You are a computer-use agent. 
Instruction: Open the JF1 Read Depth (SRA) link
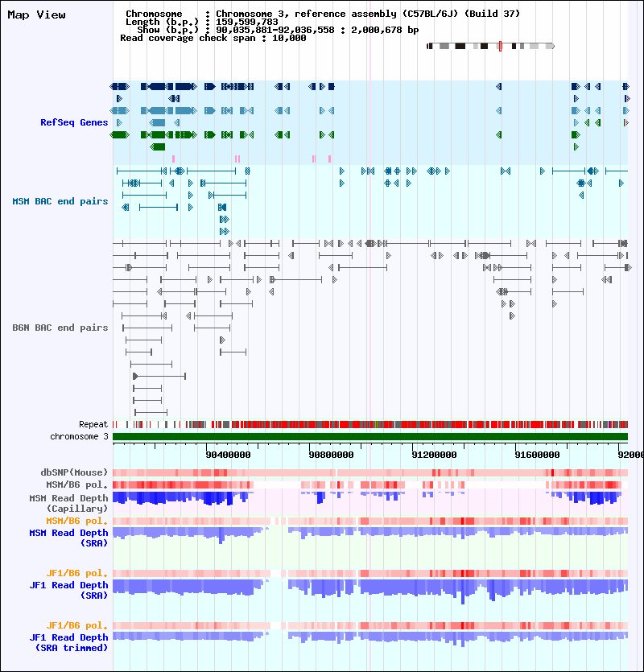point(68,590)
